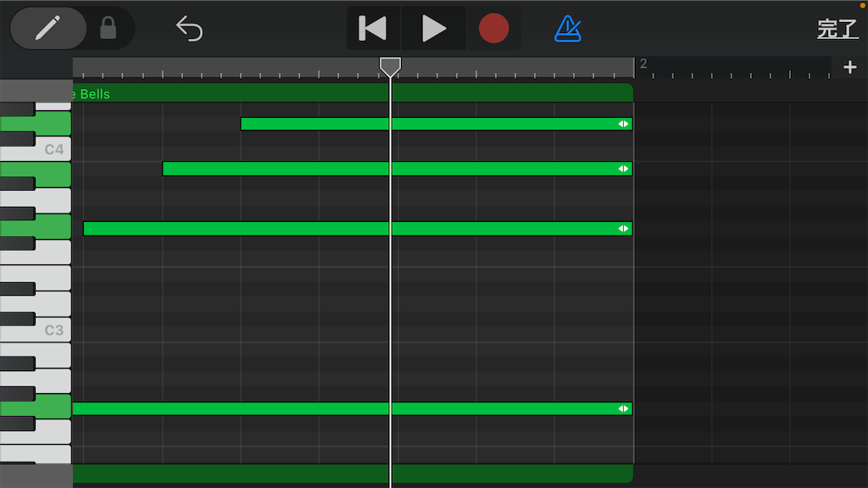Tap bar 2 marker in ruler

(x=643, y=64)
